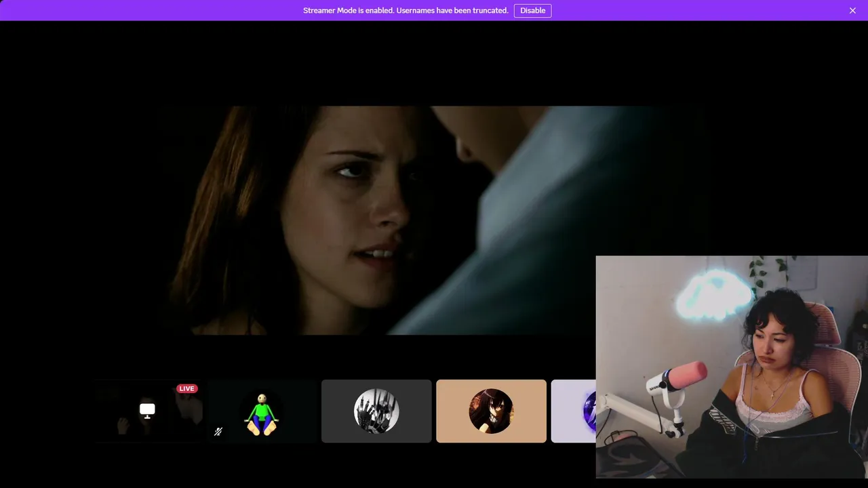Focus the main shared movie stream
The height and width of the screenshot is (488, 868).
[x=434, y=220]
